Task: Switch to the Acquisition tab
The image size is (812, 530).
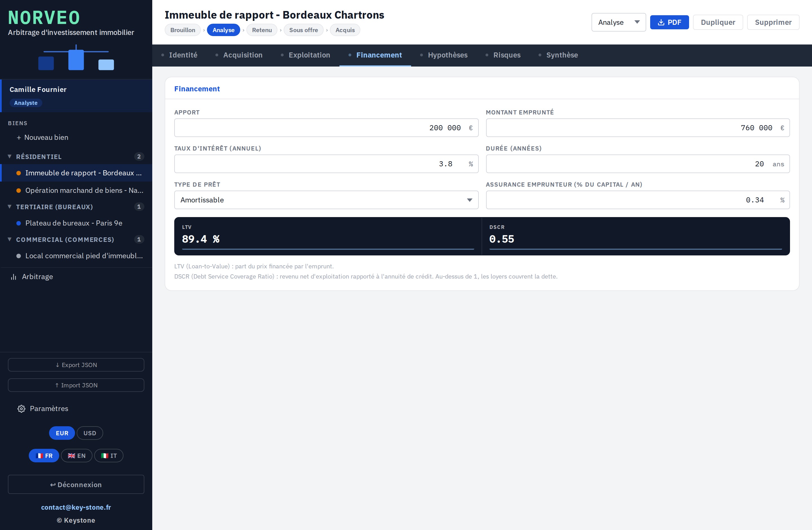Action: 239,55
